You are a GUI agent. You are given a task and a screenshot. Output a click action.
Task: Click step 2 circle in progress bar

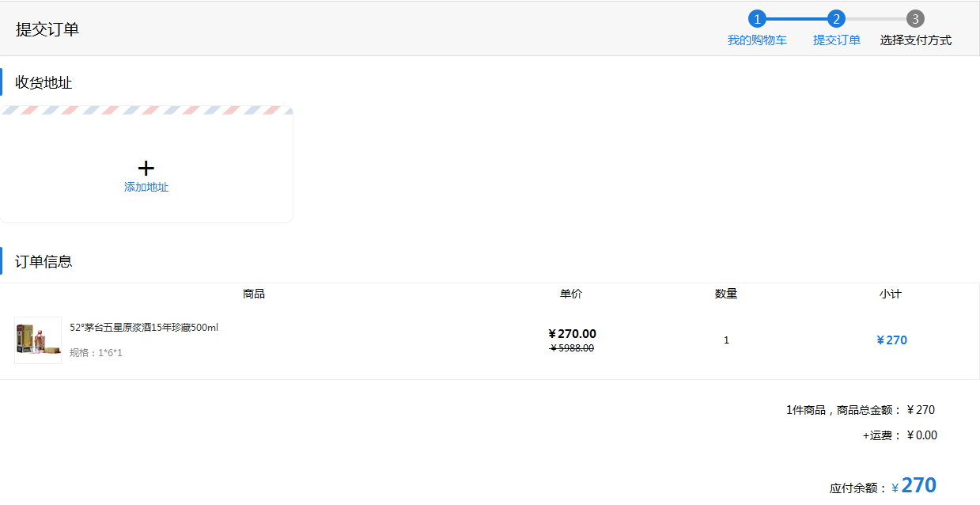click(x=836, y=19)
